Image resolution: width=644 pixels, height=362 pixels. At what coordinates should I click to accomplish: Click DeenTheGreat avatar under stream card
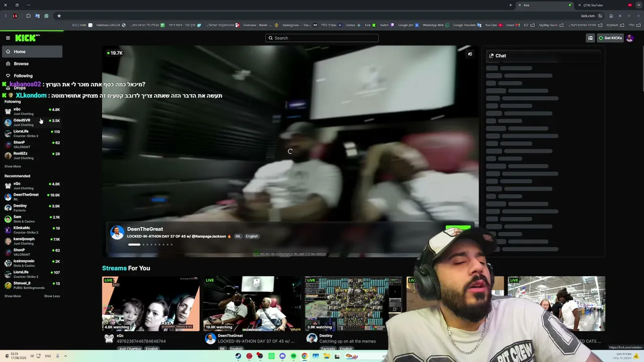click(x=210, y=338)
